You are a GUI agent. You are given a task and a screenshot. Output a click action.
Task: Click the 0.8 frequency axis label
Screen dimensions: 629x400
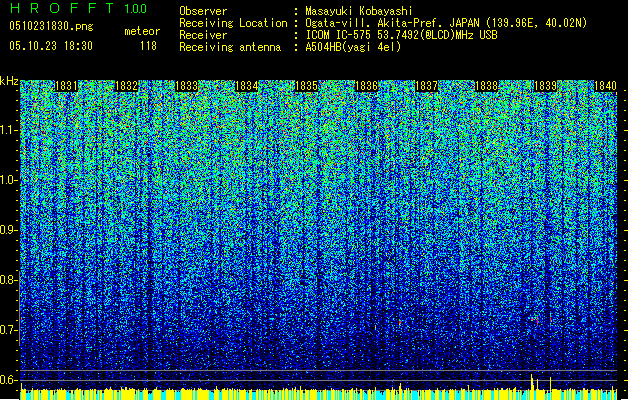9,280
